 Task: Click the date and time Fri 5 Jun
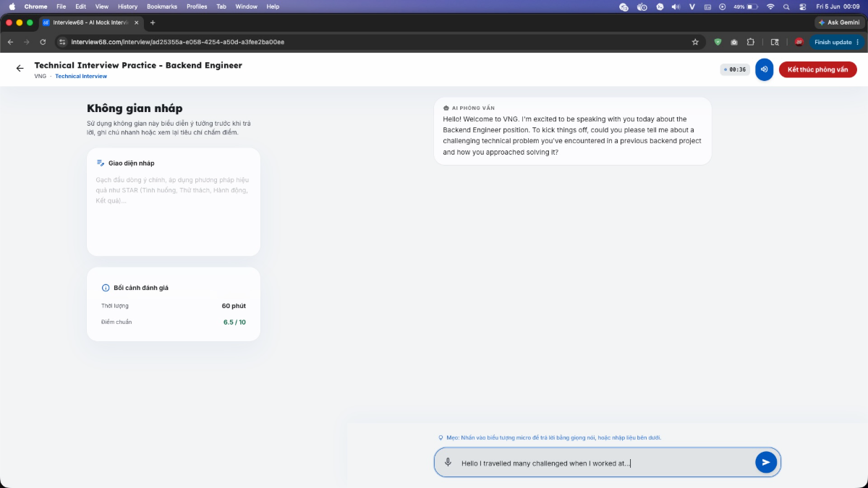[839, 7]
